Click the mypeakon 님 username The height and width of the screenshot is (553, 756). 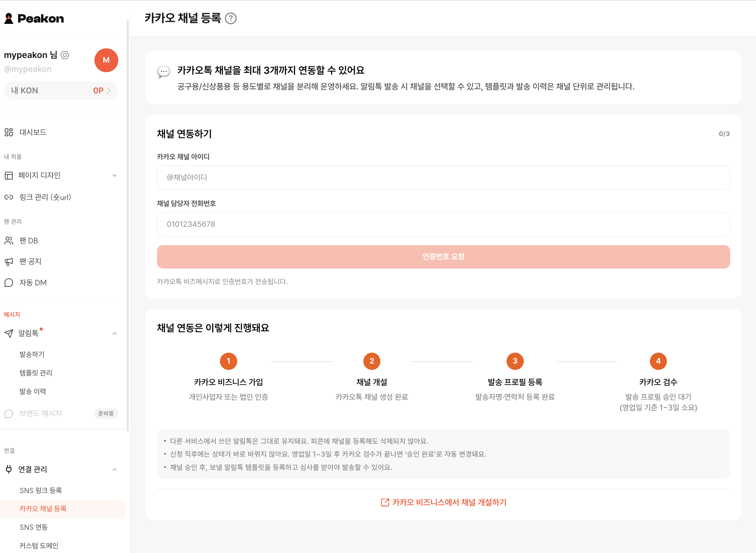[30, 55]
